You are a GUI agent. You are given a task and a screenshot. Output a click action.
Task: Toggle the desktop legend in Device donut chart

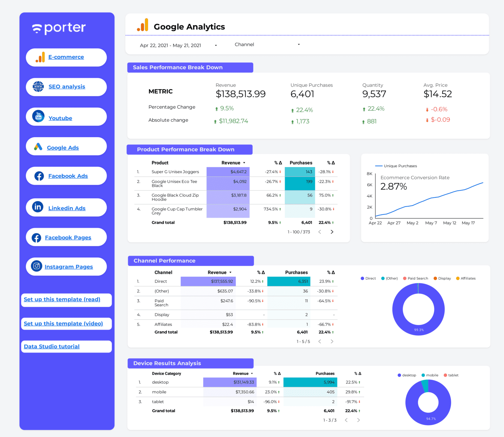coord(407,375)
